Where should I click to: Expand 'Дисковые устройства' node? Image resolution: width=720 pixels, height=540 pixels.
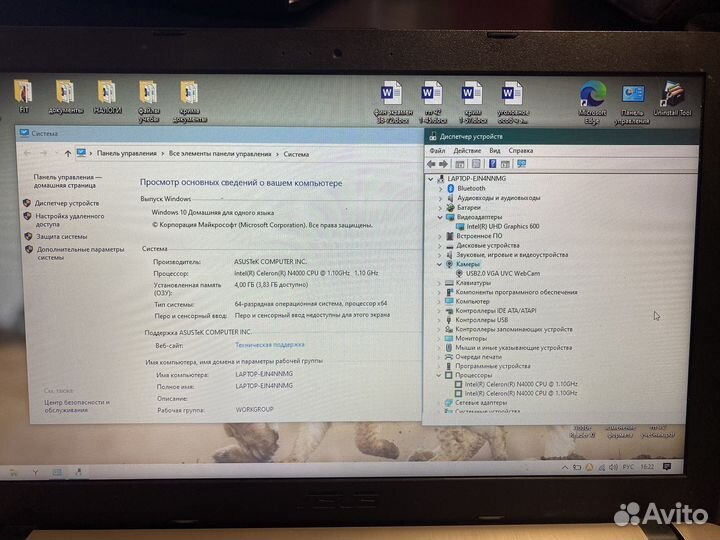pos(440,246)
